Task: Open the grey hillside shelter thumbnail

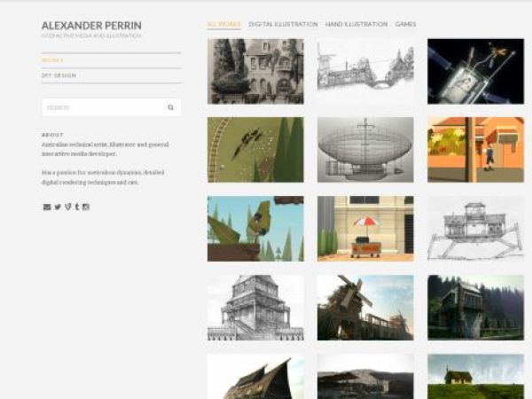Action: coord(365,377)
